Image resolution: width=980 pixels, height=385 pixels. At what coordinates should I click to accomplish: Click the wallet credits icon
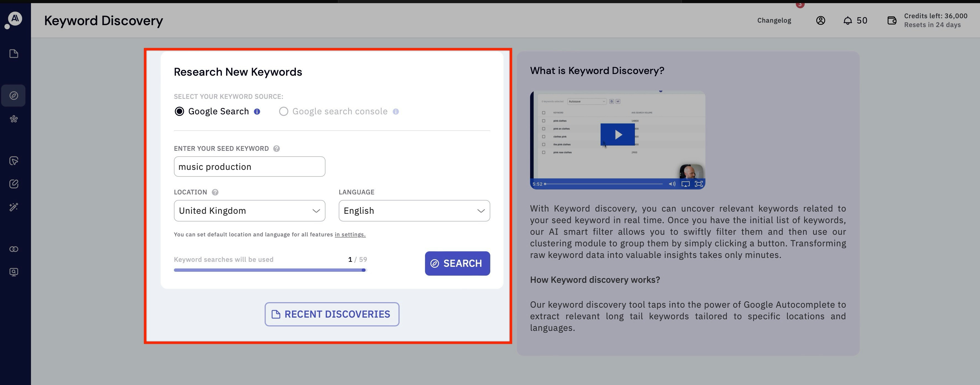click(892, 20)
